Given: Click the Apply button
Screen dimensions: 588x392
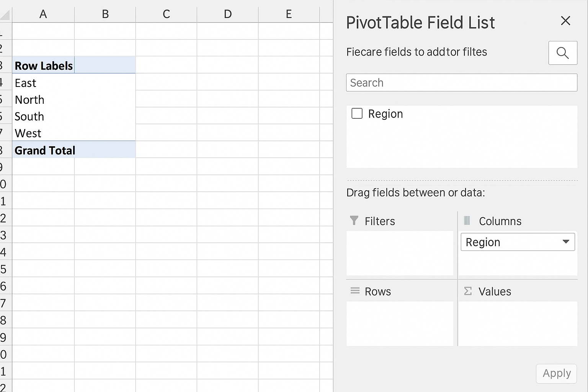Looking at the screenshot, I should [x=557, y=373].
